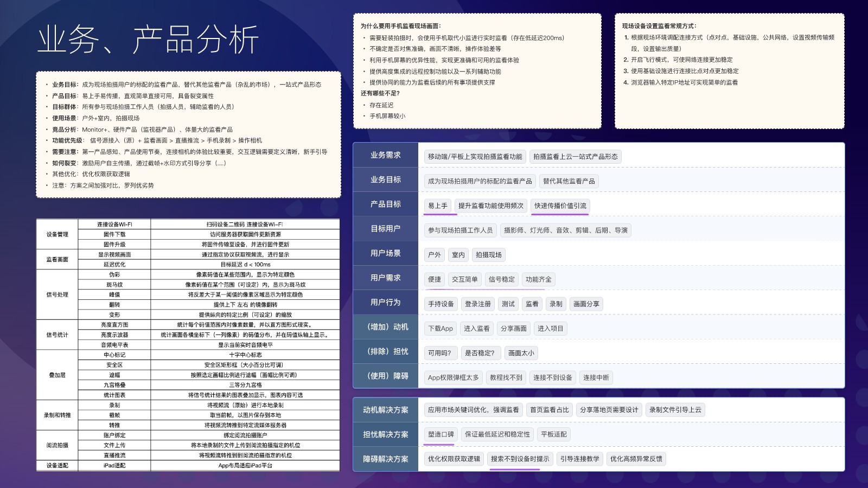Select the 用户场景 row header
The width and height of the screenshot is (868, 488).
(x=386, y=253)
